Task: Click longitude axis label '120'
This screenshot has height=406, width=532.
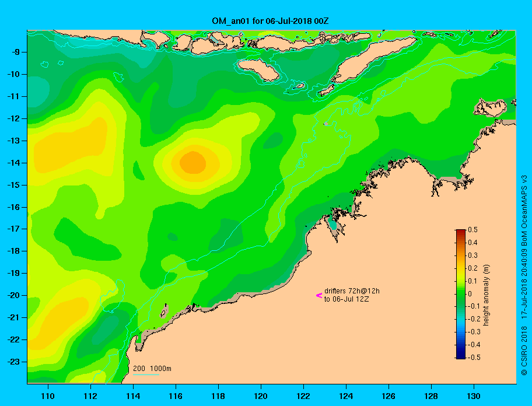Action: 261,396
